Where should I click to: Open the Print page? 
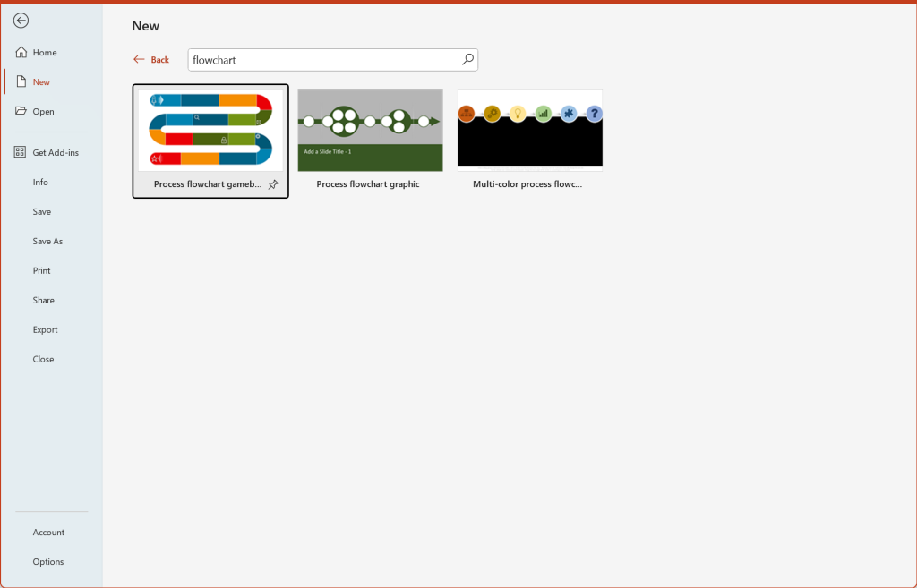[51, 270]
